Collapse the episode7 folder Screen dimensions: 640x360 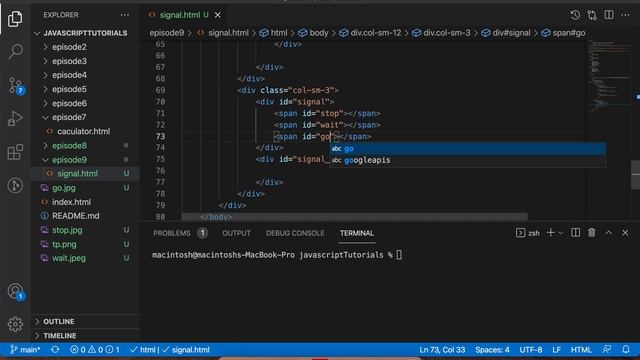point(69,117)
